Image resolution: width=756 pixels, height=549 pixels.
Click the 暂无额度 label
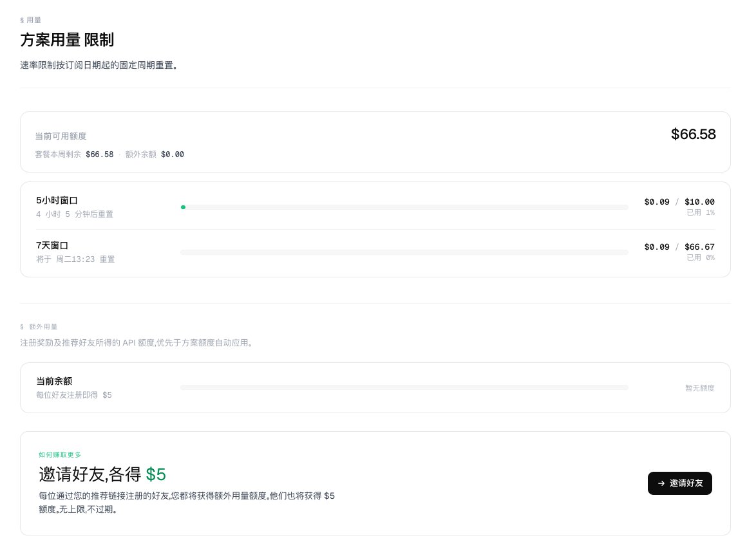click(699, 388)
